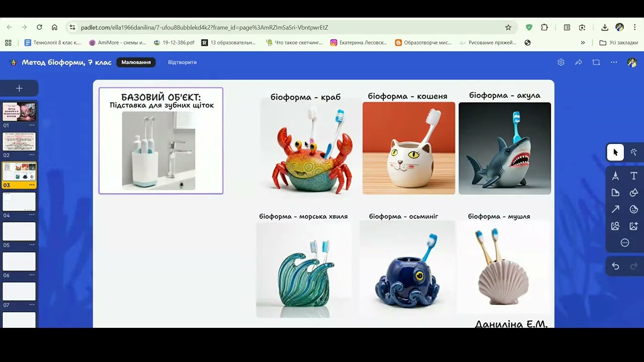This screenshot has height=362, width=644.
Task: Select page 01 thumbnail
Action: pyautogui.click(x=19, y=112)
